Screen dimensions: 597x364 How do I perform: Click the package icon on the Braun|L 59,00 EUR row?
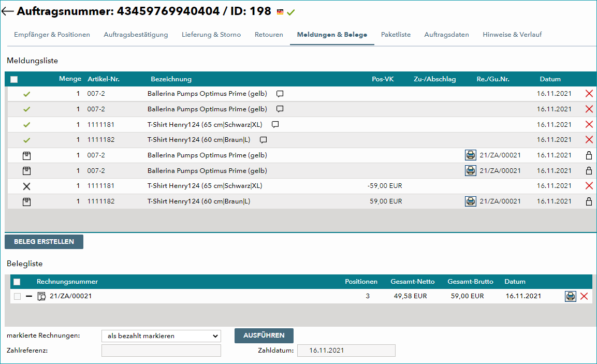point(26,201)
